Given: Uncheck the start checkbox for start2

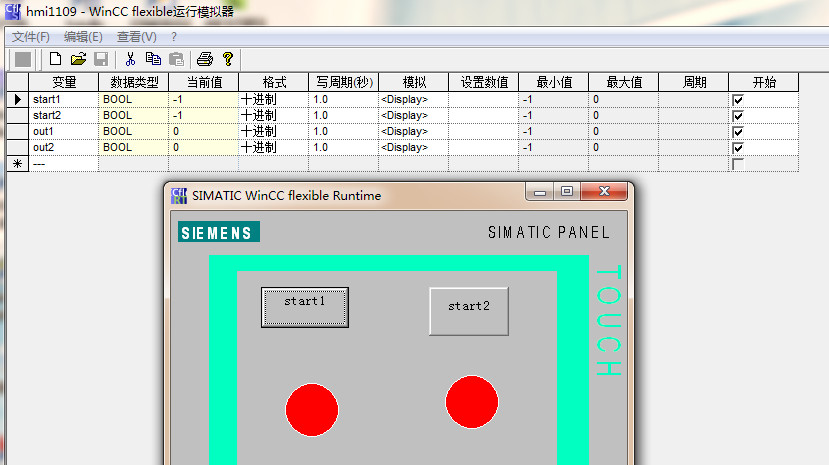Looking at the screenshot, I should coord(738,116).
